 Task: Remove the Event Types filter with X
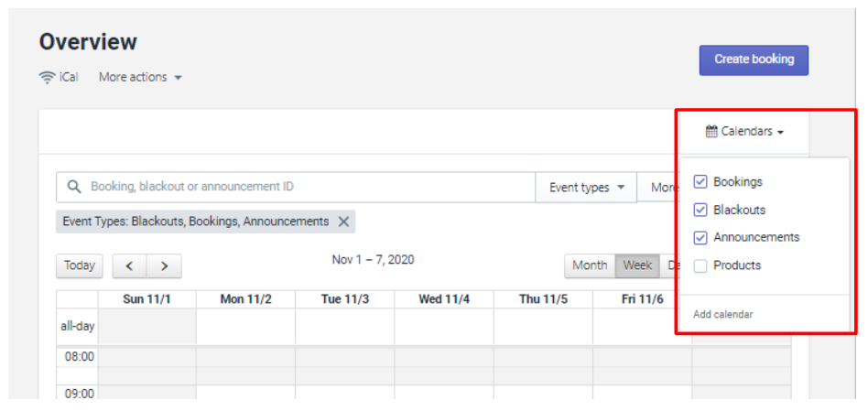tap(343, 222)
